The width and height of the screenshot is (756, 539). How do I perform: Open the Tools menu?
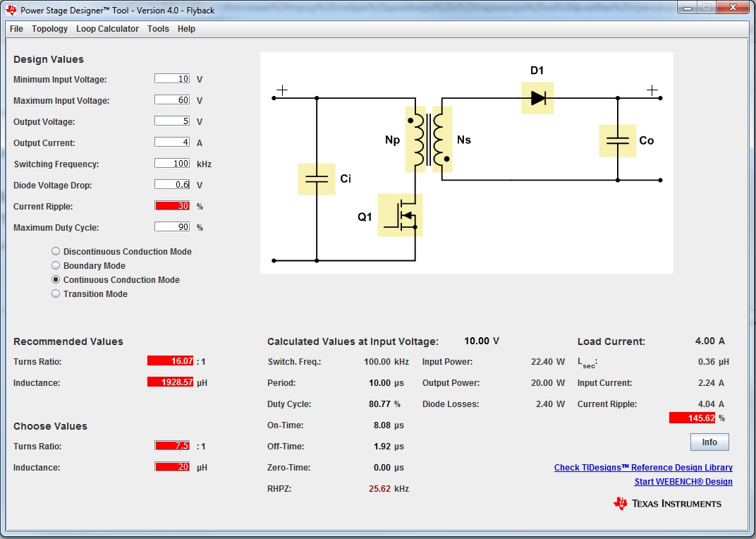158,28
